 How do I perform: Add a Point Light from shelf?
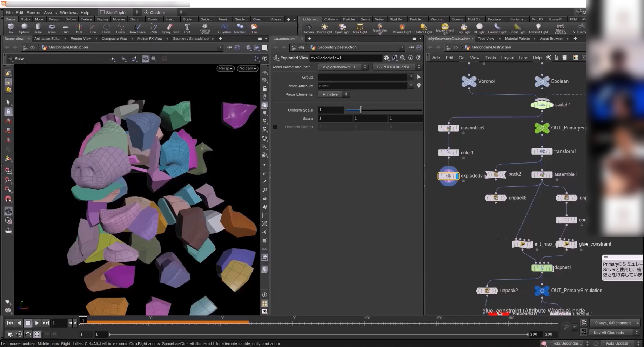pos(324,28)
